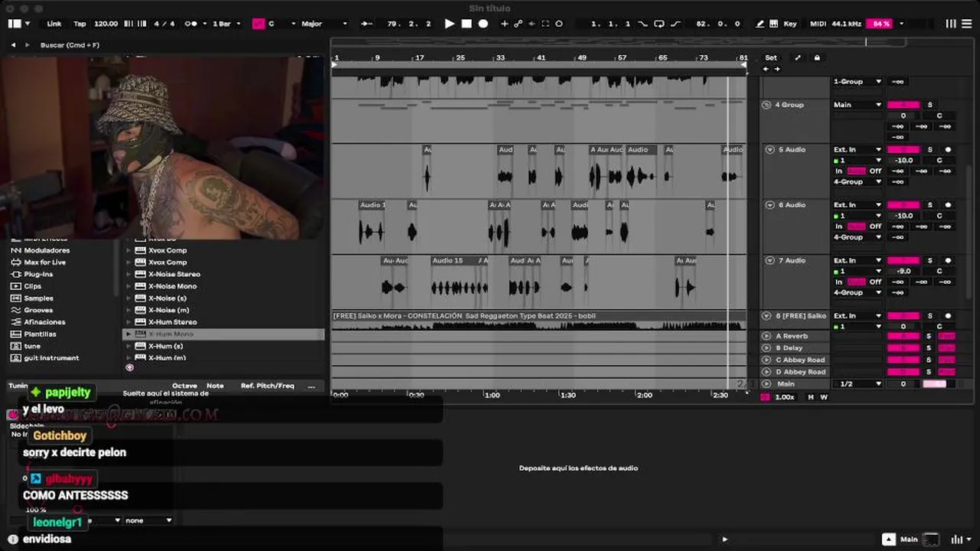Click the browser back arrow
The height and width of the screenshot is (551, 980).
point(13,45)
